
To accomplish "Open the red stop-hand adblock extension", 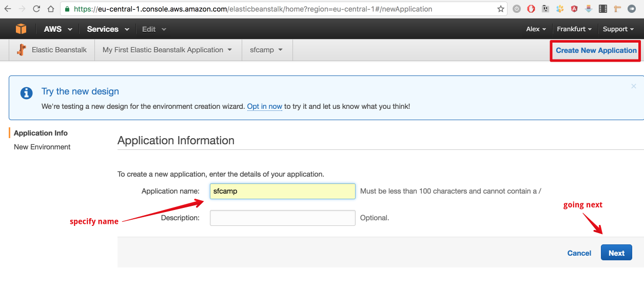I will pyautogui.click(x=531, y=9).
